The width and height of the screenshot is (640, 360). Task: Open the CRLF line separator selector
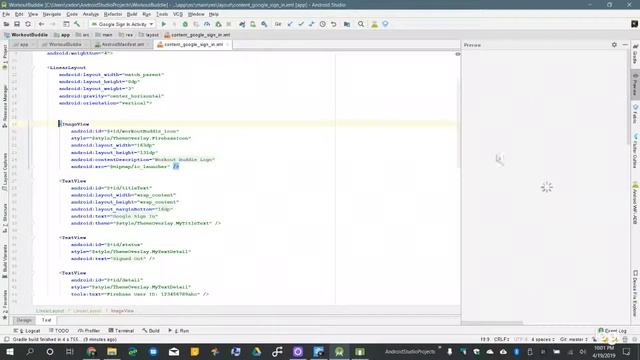(x=501, y=339)
